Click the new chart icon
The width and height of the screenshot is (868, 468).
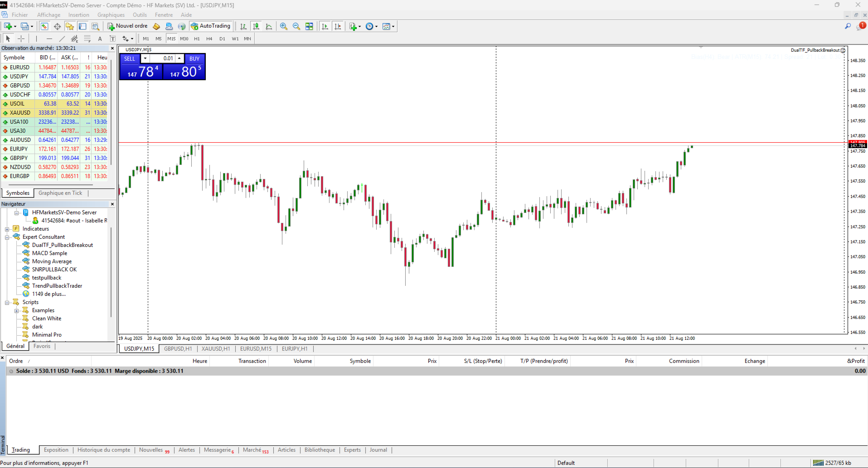(x=8, y=26)
